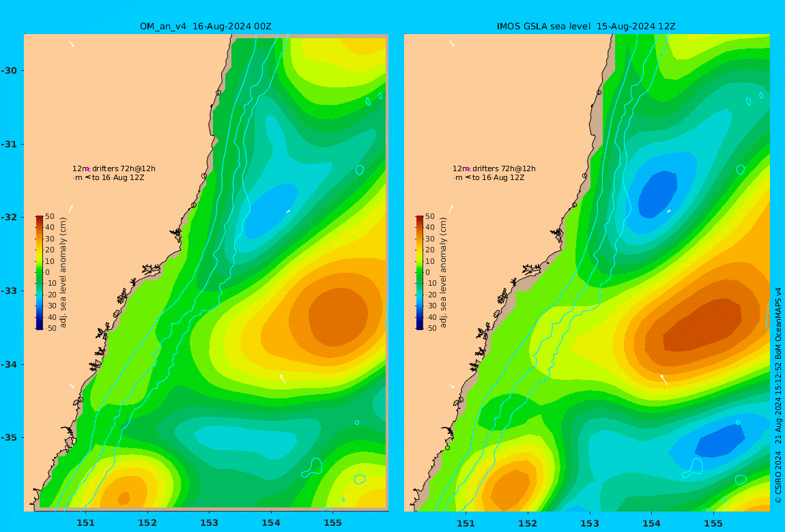This screenshot has width=785, height=532.
Task: Click the right map "adj. sea level anomaly (cm)" label
Action: click(443, 273)
